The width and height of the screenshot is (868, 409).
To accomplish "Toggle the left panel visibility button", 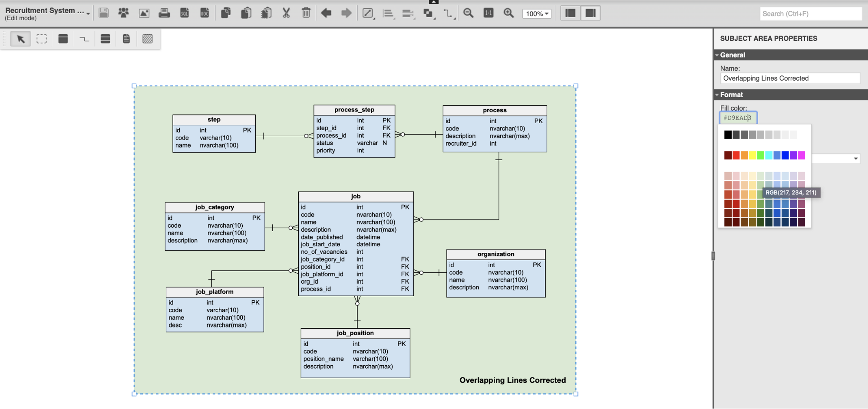I will coord(571,13).
